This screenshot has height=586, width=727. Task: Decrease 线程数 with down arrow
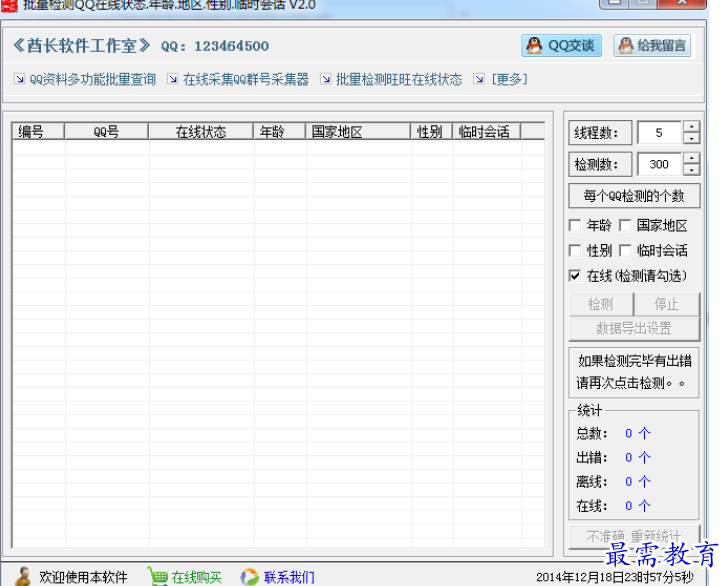click(x=691, y=139)
